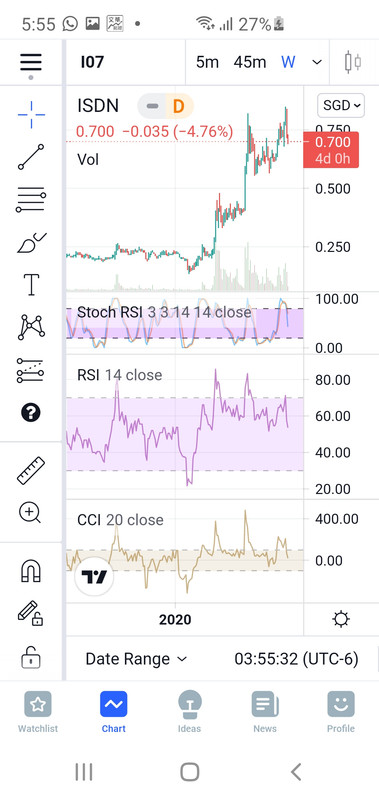Tap Android back button

coord(296,771)
